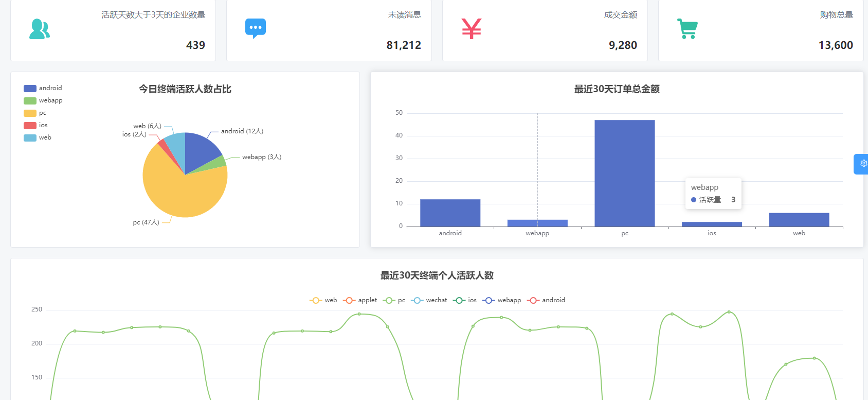The width and height of the screenshot is (868, 400).
Task: Click the red yen currency icon
Action: [472, 29]
